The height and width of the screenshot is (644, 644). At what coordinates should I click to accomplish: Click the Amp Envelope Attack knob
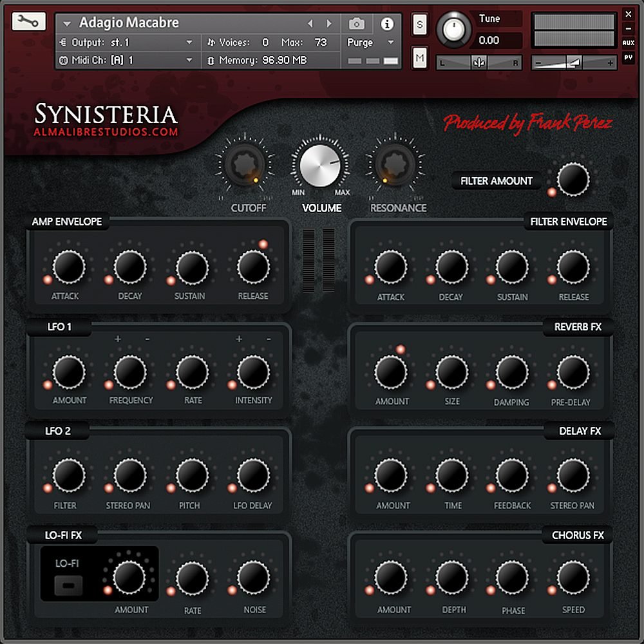coord(69,267)
